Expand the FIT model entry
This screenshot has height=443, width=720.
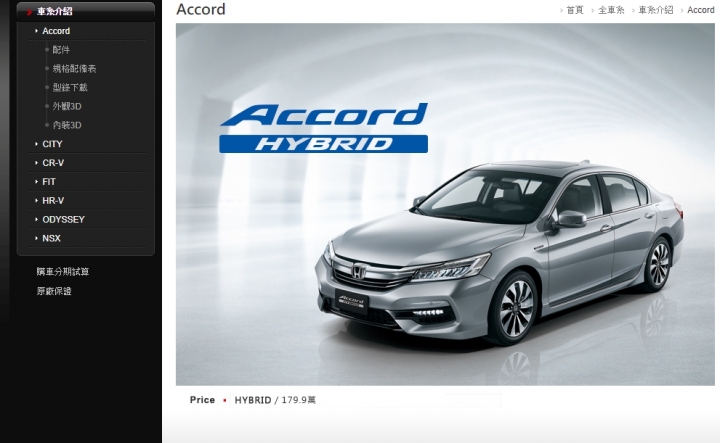click(x=49, y=182)
